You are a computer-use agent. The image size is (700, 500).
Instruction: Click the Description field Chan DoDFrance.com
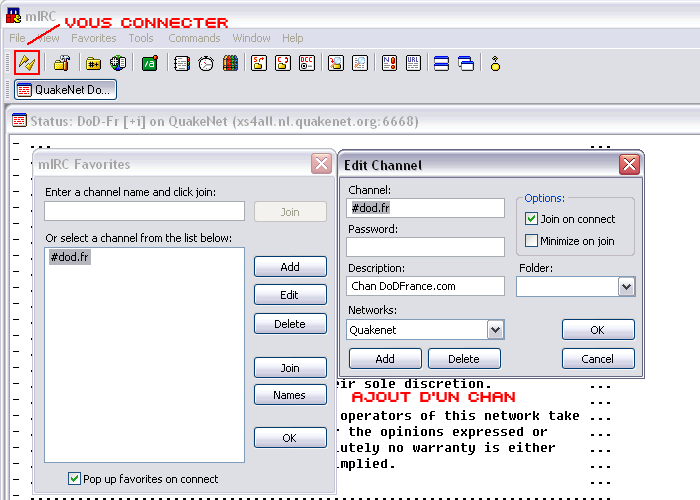click(425, 286)
